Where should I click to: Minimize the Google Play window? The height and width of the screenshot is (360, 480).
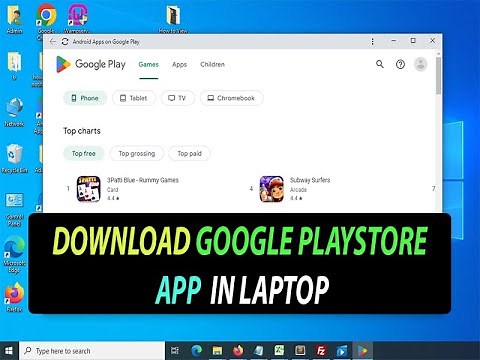tap(394, 41)
